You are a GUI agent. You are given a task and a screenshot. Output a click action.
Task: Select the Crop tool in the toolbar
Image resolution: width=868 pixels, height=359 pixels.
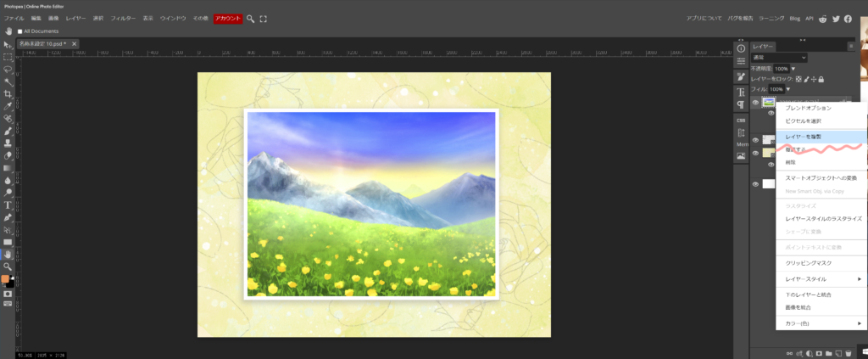point(8,94)
